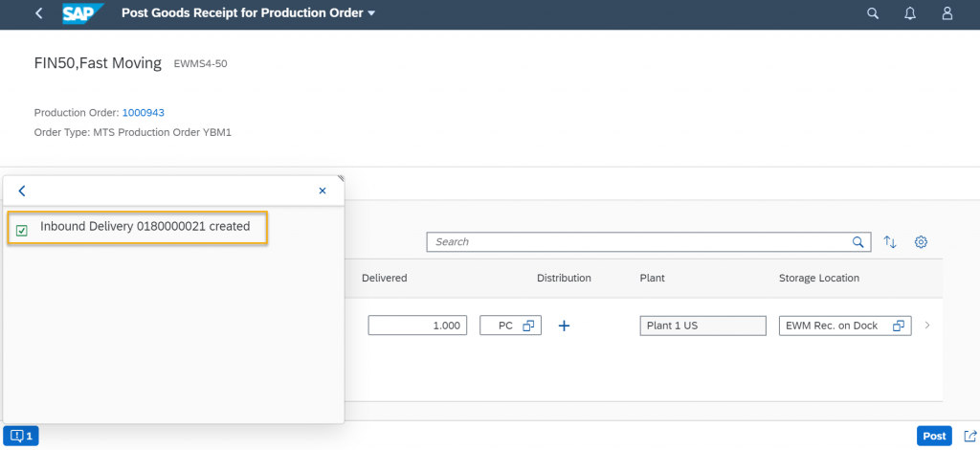Expand app title dropdown arrow
This screenshot has width=980, height=450.
coord(372,13)
